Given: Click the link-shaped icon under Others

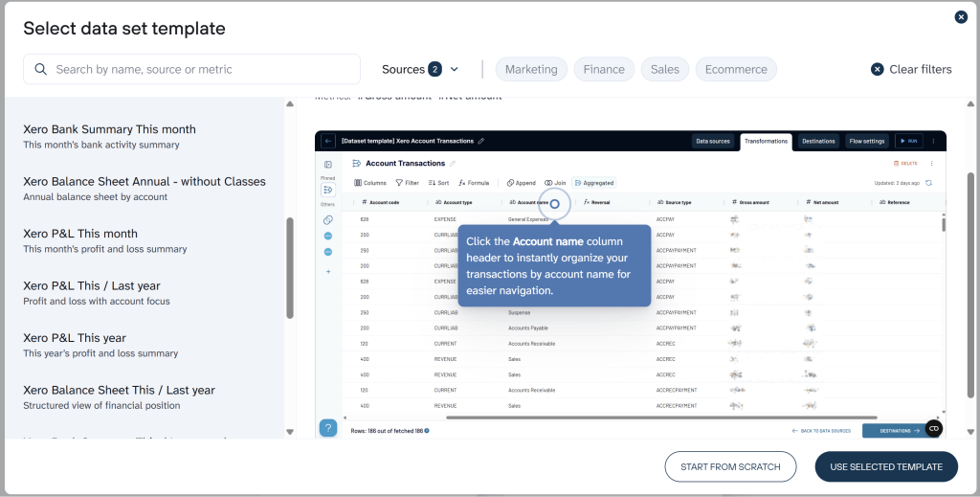Looking at the screenshot, I should 328,220.
